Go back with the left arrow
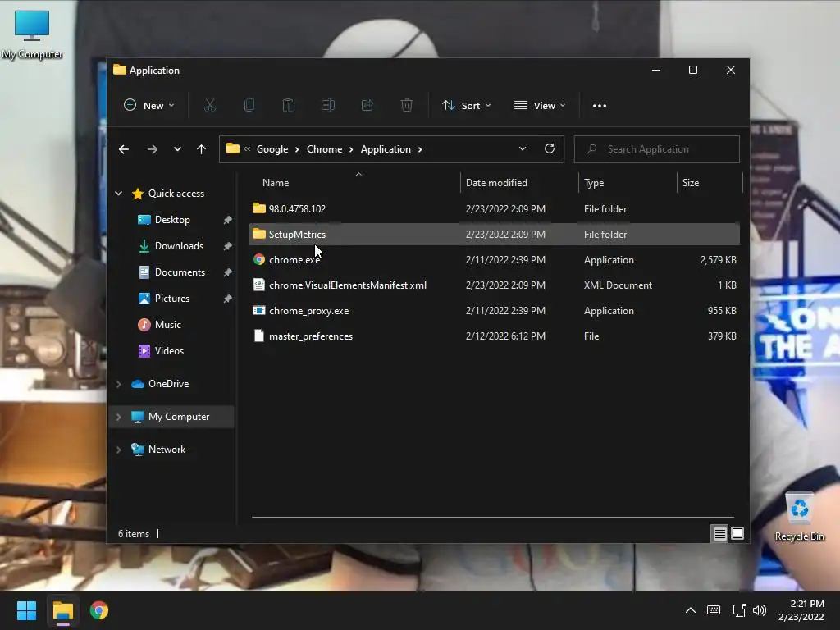The width and height of the screenshot is (840, 630). click(124, 149)
